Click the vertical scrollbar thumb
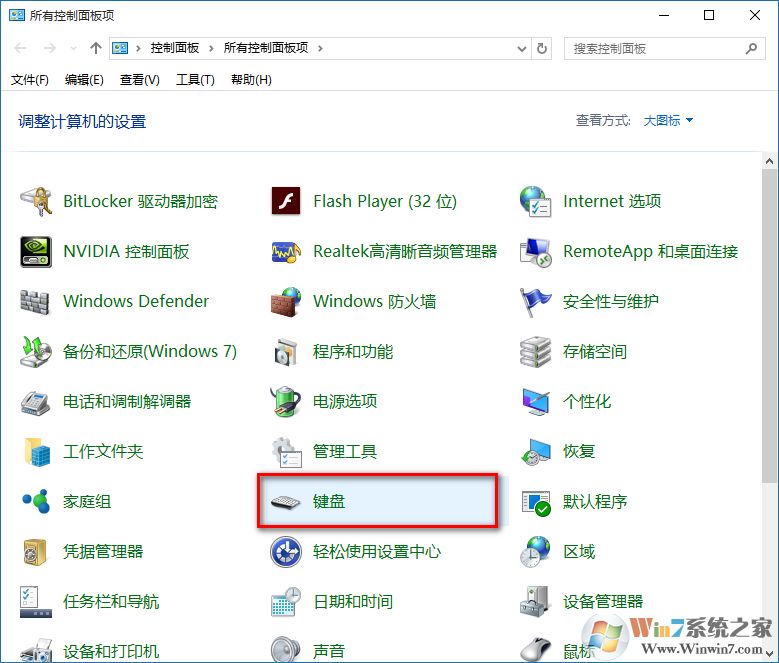The width and height of the screenshot is (779, 663). [x=769, y=326]
